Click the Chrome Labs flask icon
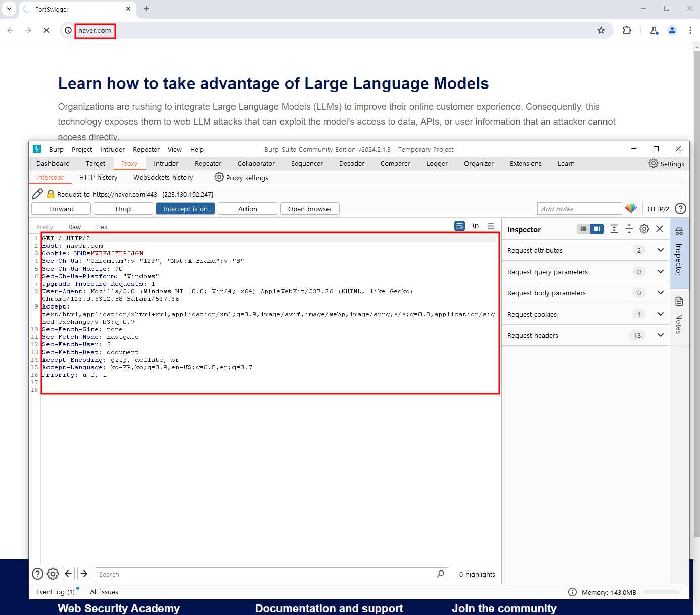Screen dimensions: 700x615 coord(654,30)
